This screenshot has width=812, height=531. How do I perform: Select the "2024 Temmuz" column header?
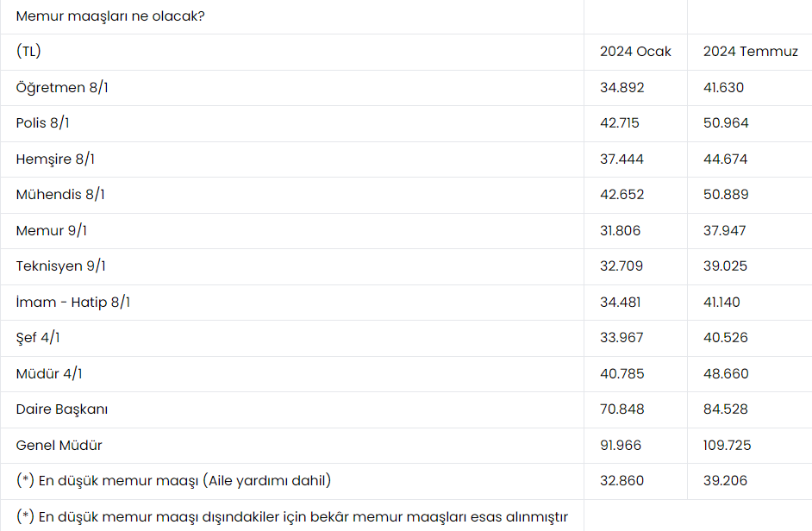pyautogui.click(x=750, y=52)
